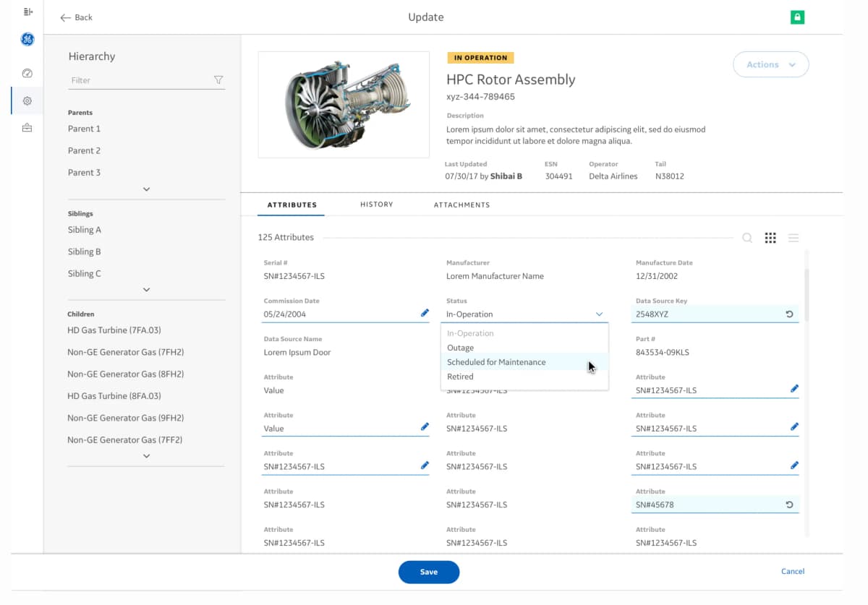The image size is (868, 605).
Task: Edit Commission Date using its pencil icon
Action: (x=425, y=313)
